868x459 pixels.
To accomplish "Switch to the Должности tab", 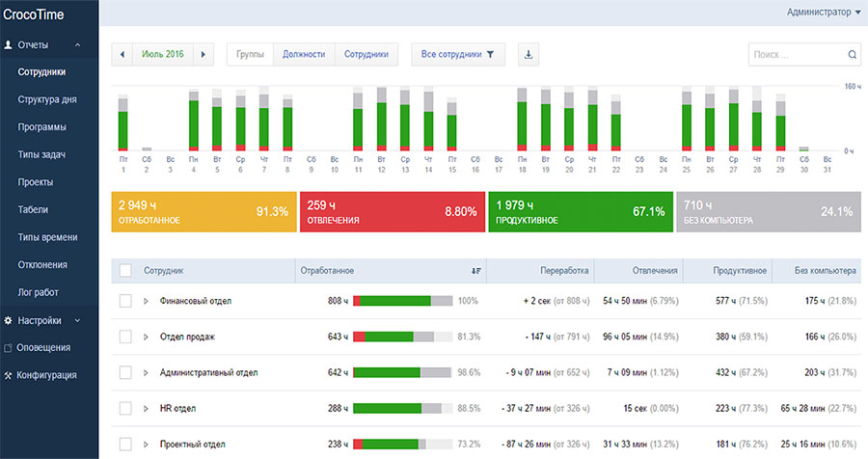I will (x=304, y=55).
